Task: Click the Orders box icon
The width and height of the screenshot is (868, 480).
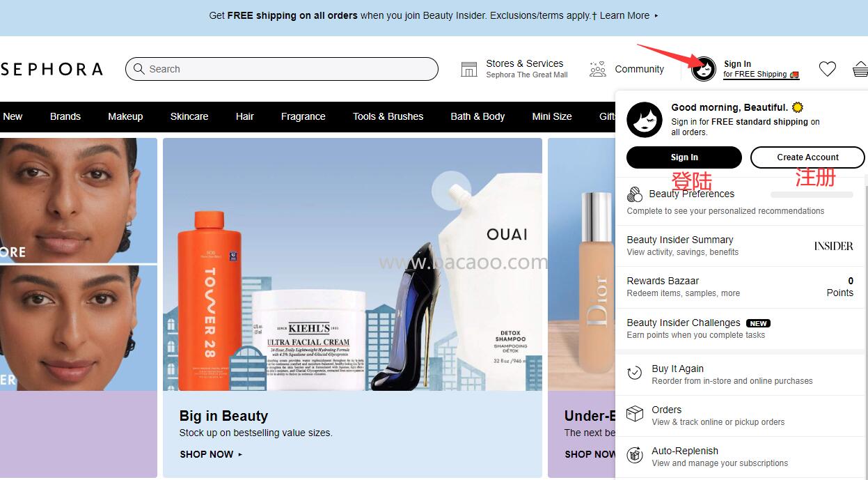Action: (x=635, y=415)
